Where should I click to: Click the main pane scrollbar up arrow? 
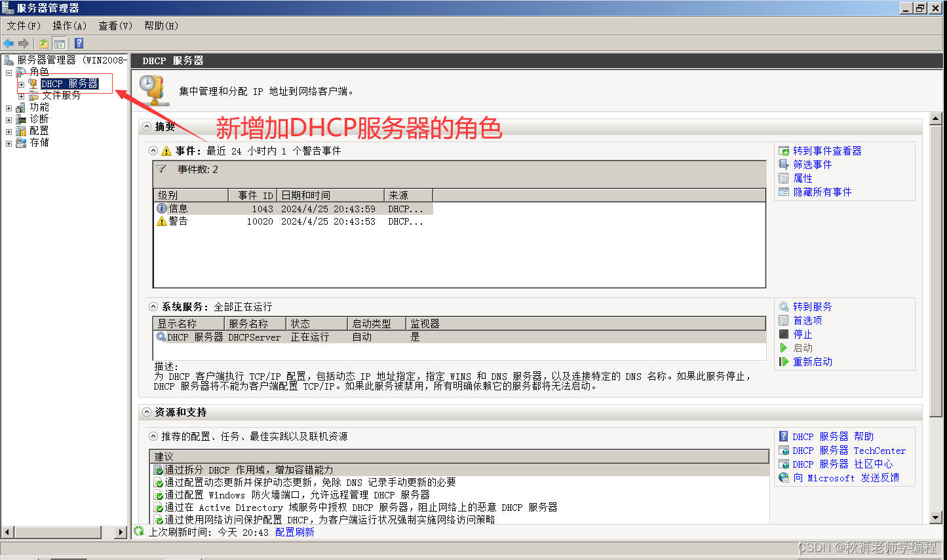click(x=936, y=119)
